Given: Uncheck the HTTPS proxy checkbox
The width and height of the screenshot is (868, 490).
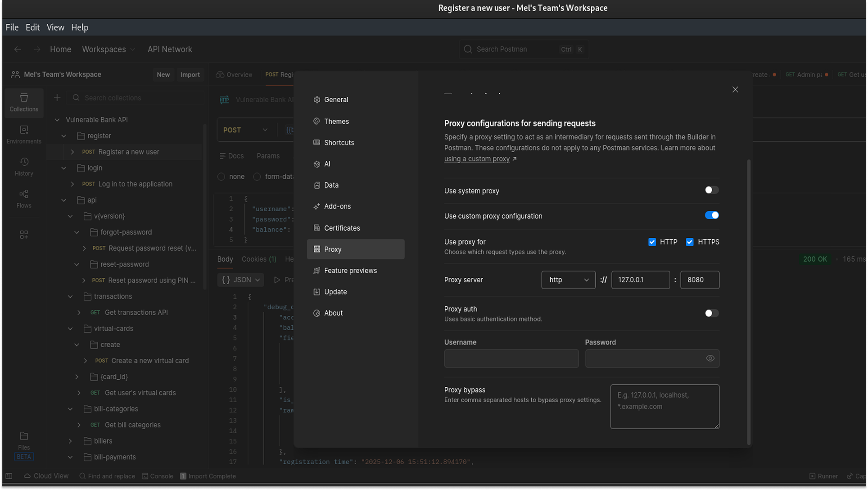Looking at the screenshot, I should tap(689, 242).
